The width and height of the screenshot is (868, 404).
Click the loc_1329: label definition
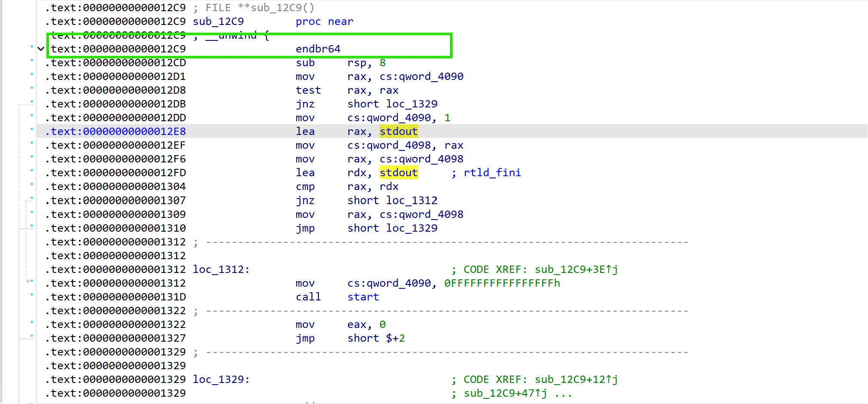tap(221, 380)
